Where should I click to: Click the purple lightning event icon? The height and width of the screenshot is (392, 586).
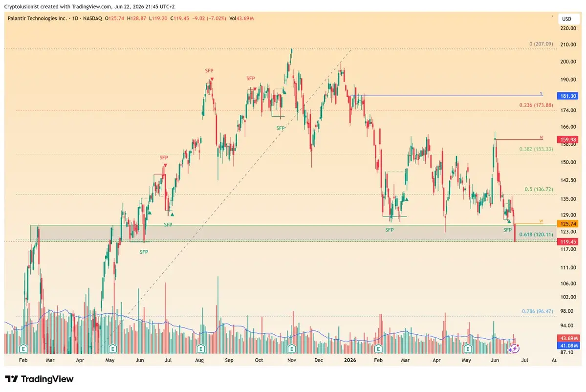pos(515,348)
